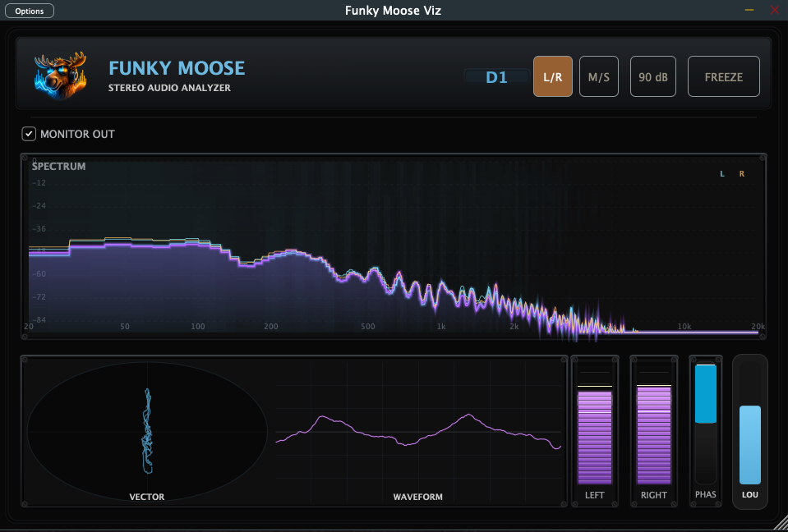
Task: Click the SPECTRUM panel label
Action: click(x=58, y=166)
